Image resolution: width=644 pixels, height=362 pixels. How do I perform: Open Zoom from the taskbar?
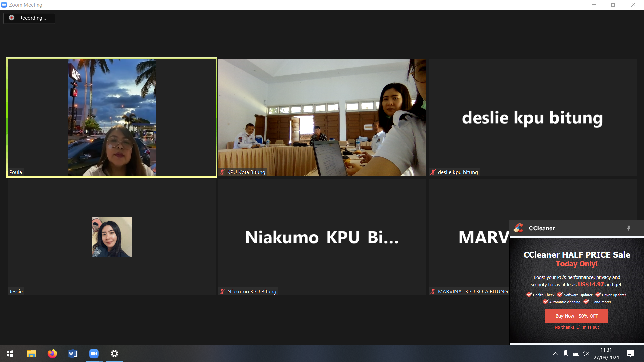pyautogui.click(x=94, y=354)
